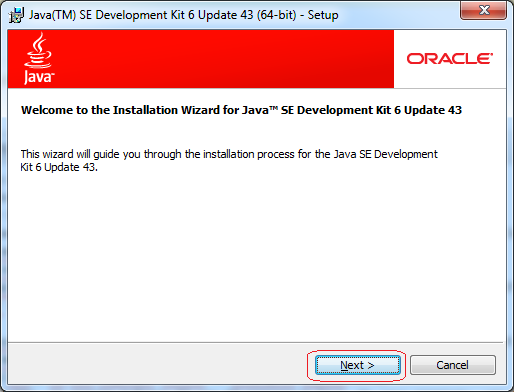
Task: Click the Next > button
Action: tap(358, 365)
